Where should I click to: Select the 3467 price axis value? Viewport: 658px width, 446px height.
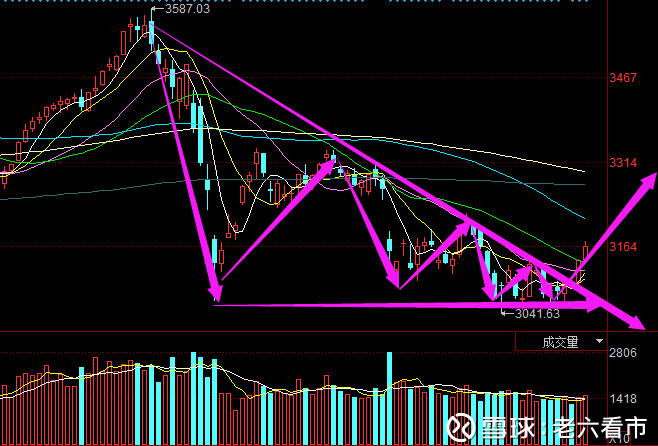tap(623, 78)
